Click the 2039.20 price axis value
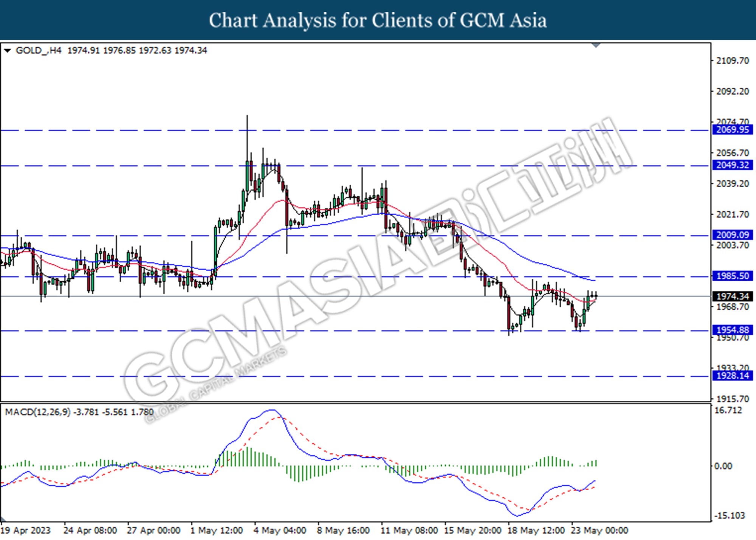Viewport: 756px width, 540px height. tap(733, 184)
